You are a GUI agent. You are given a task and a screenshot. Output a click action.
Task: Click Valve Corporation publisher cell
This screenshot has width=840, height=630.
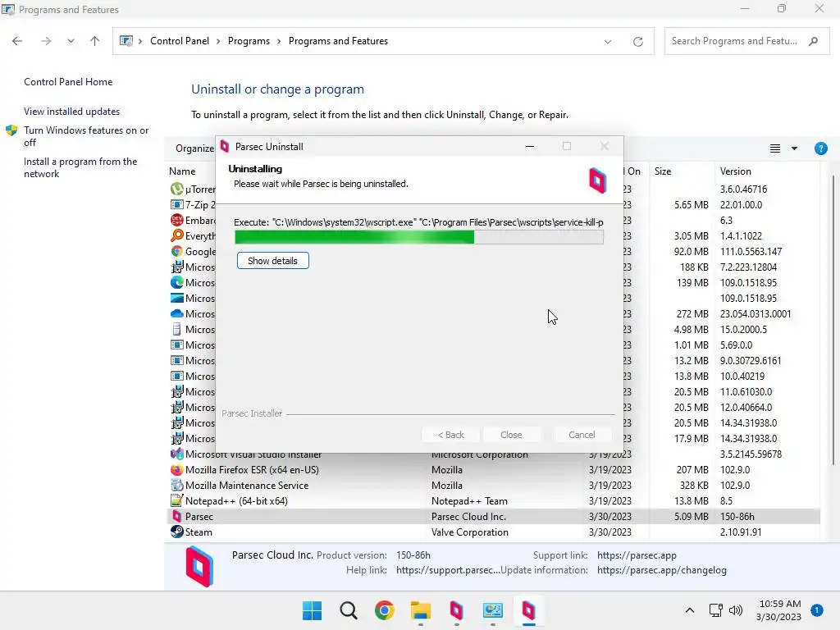[470, 532]
